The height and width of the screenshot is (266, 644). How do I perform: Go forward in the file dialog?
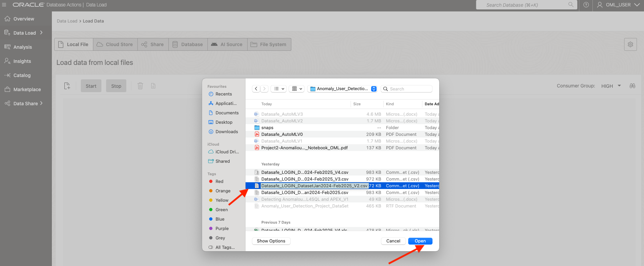[264, 89]
